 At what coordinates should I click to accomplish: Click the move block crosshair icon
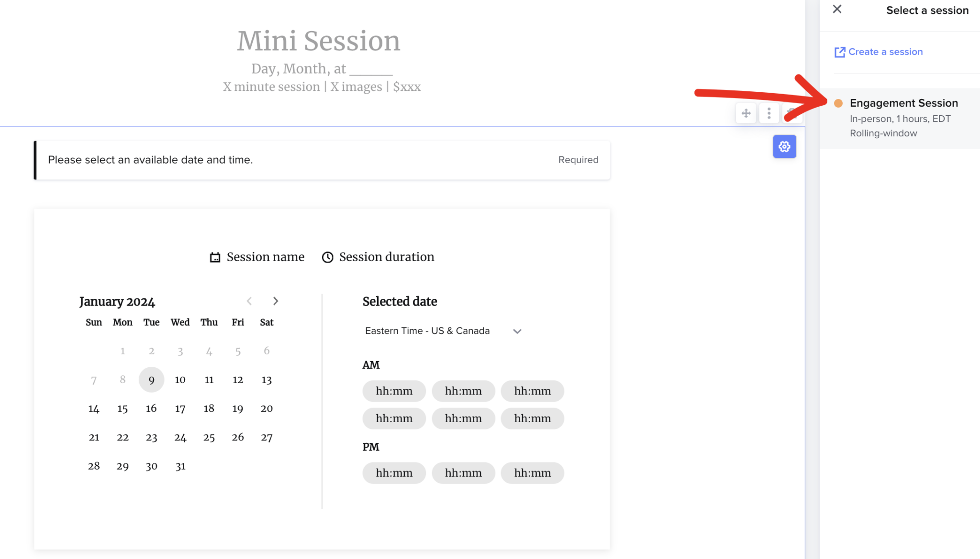coord(746,113)
